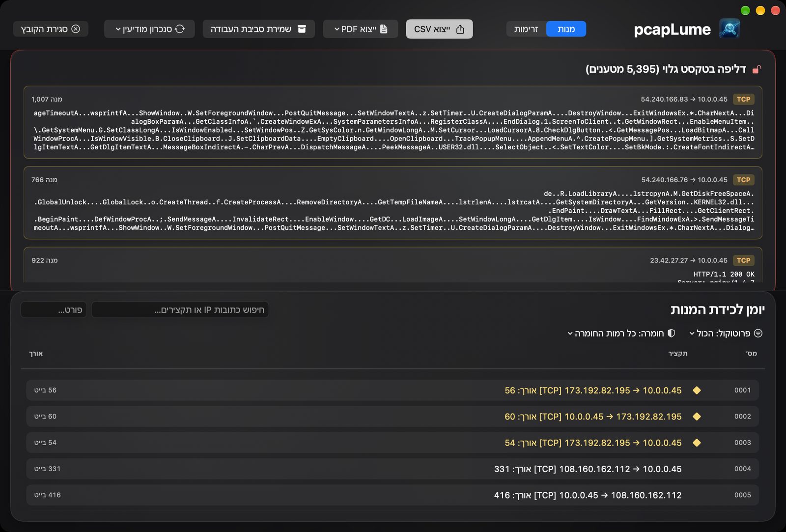
Task: Open payload card from 54.240.166.83
Action: [x=393, y=122]
